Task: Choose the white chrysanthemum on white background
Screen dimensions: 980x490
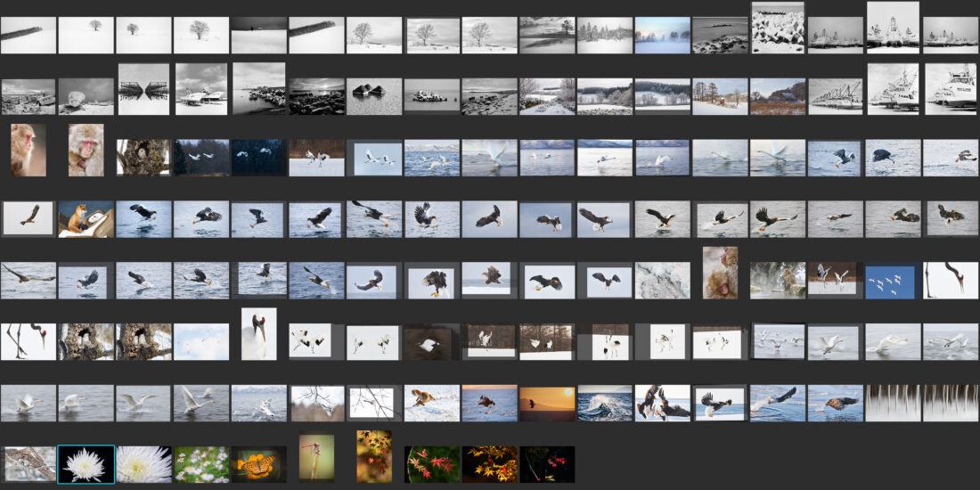Action: click(143, 464)
